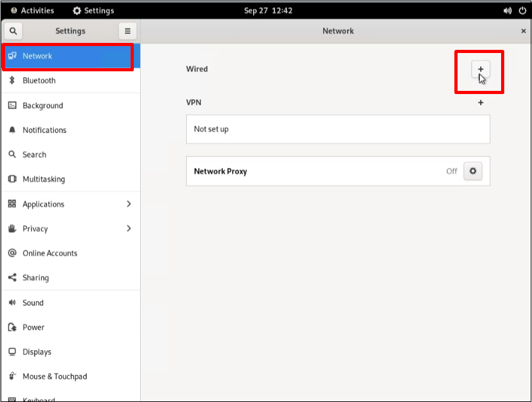Click the volume icon in top bar
The image size is (532, 402).
point(508,11)
